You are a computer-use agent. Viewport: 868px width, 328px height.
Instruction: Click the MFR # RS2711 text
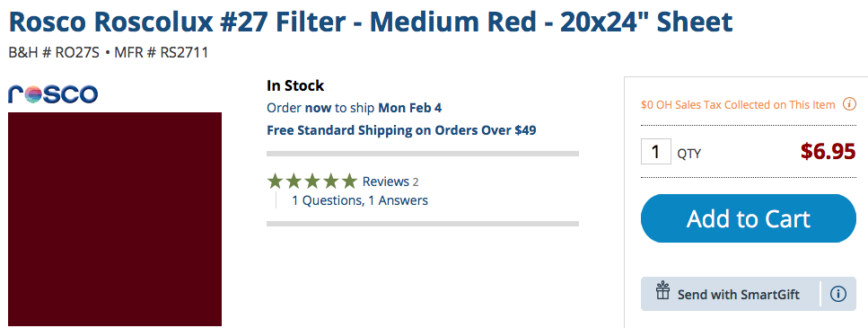click(161, 53)
